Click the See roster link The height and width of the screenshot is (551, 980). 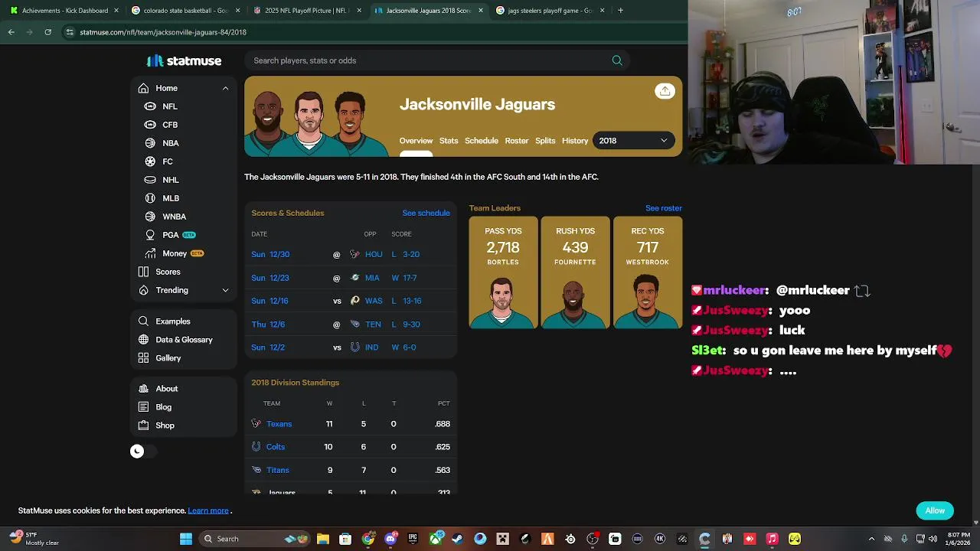664,208
